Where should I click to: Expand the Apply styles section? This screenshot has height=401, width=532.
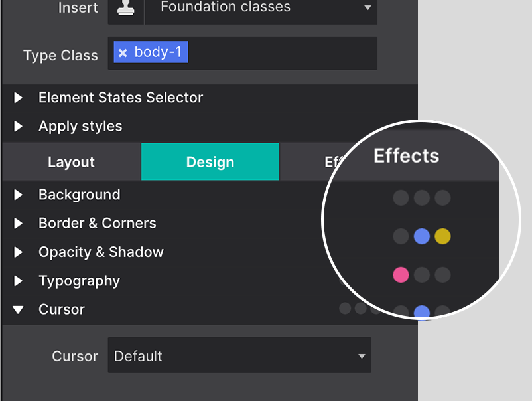click(x=19, y=127)
